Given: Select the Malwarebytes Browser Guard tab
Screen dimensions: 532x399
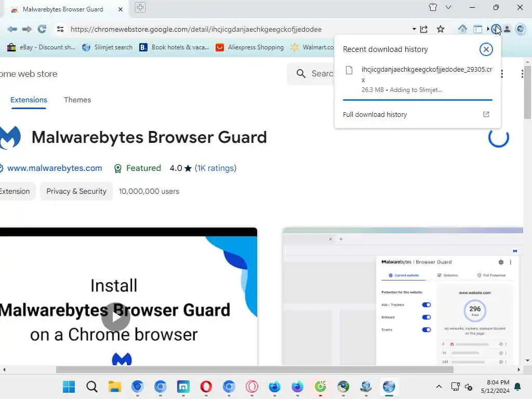Looking at the screenshot, I should point(63,9).
